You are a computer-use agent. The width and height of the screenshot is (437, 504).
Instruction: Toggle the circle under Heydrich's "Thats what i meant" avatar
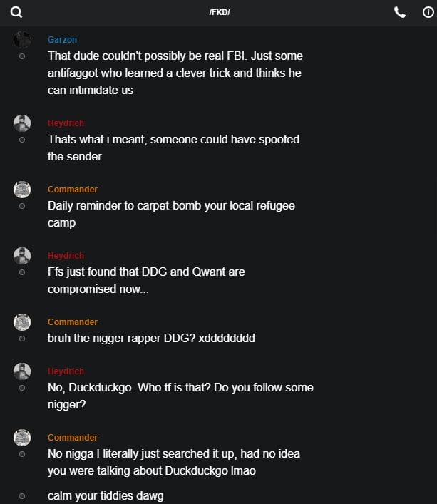[22, 140]
